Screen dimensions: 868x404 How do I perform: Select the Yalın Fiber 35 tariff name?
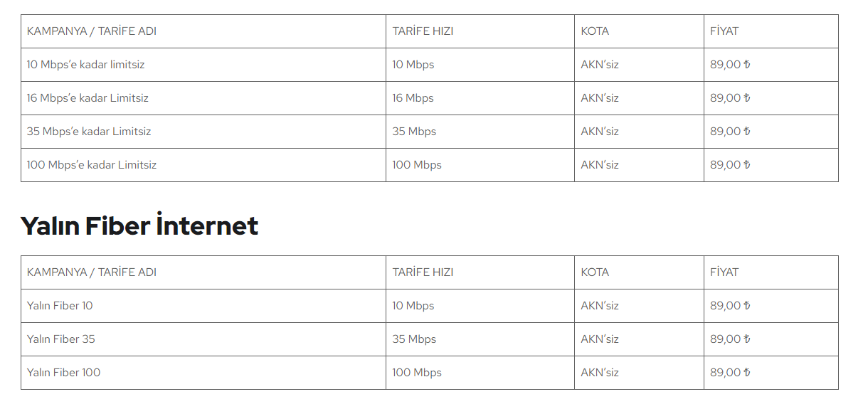pos(61,339)
